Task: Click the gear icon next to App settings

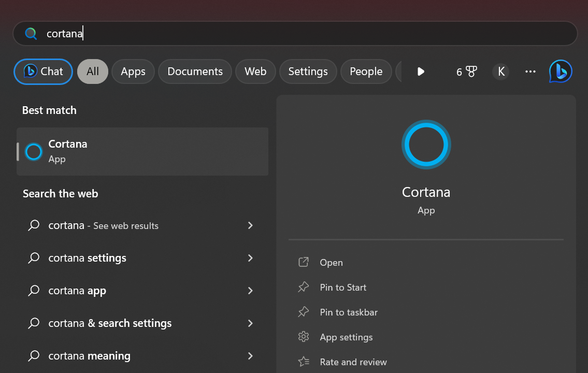Action: point(304,337)
